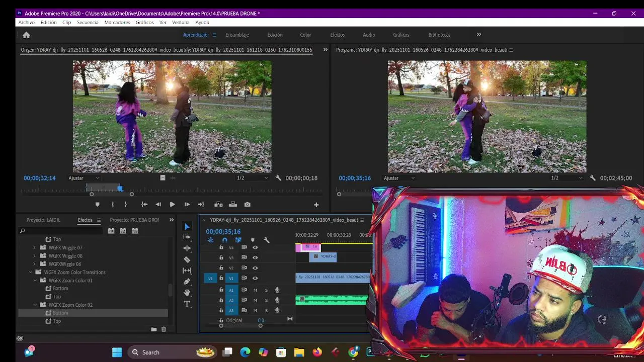This screenshot has width=644, height=362.
Task: Toggle sync lock on track V1
Action: coord(244,278)
